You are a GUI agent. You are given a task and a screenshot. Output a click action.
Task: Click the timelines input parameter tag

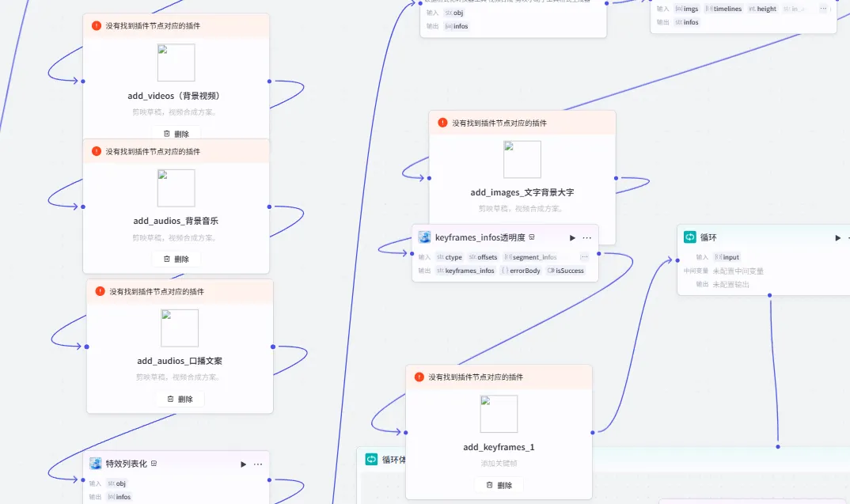click(x=723, y=9)
